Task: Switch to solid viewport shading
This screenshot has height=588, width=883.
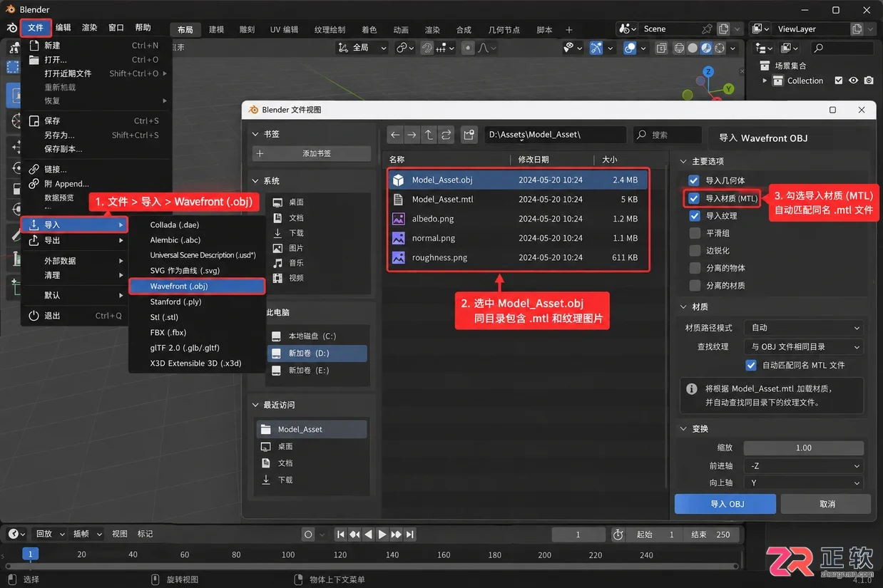Action: (x=693, y=48)
